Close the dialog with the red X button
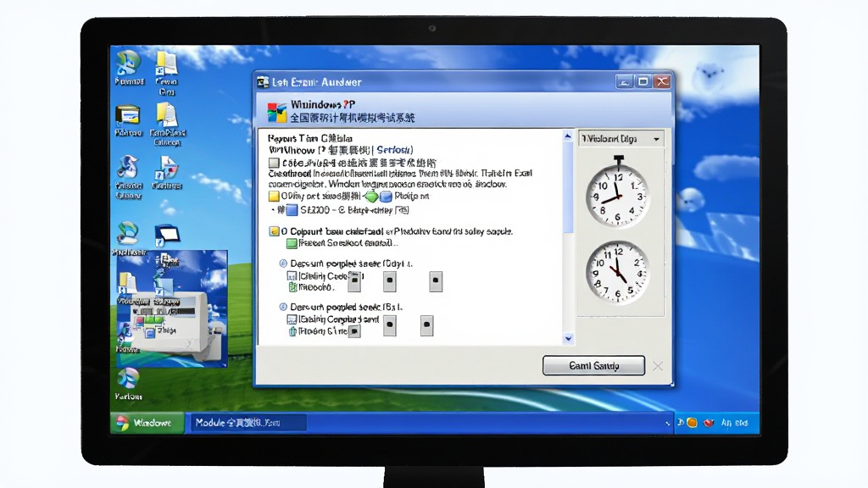The image size is (868, 488). click(x=662, y=82)
